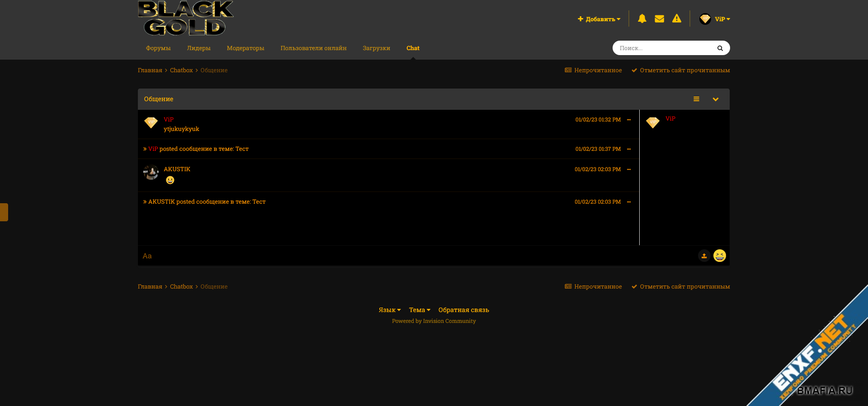Go to the Загрузки tab
868x406 pixels.
click(376, 48)
